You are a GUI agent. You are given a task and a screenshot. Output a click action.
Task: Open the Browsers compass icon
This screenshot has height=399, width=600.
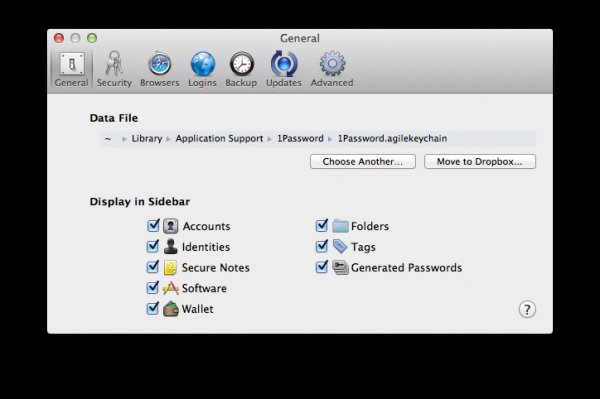pyautogui.click(x=160, y=64)
